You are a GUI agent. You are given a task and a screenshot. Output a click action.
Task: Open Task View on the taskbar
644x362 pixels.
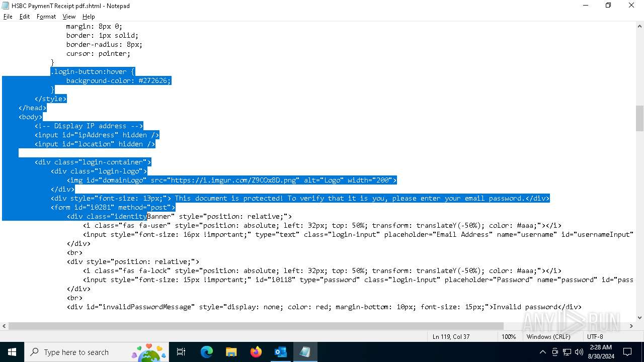click(x=181, y=352)
